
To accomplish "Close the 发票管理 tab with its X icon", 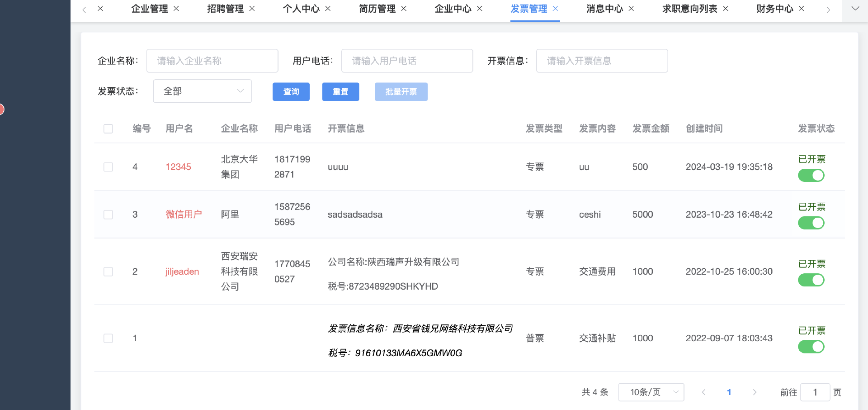I will point(556,9).
